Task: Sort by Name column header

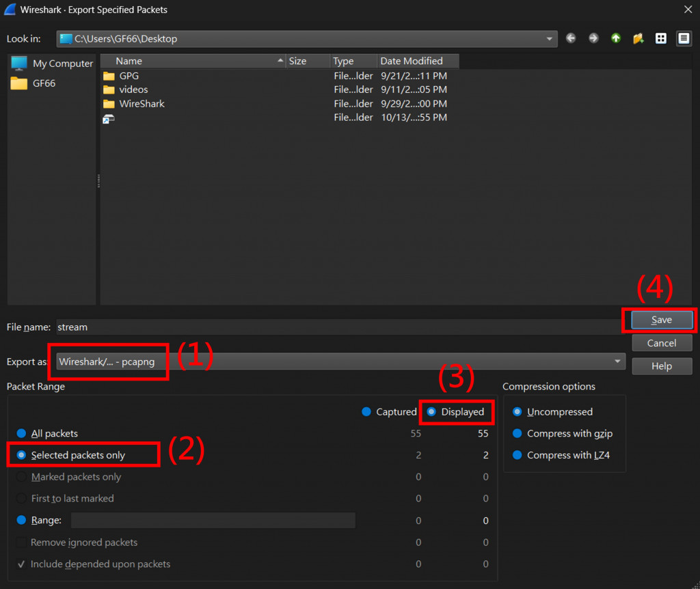Action: click(193, 61)
